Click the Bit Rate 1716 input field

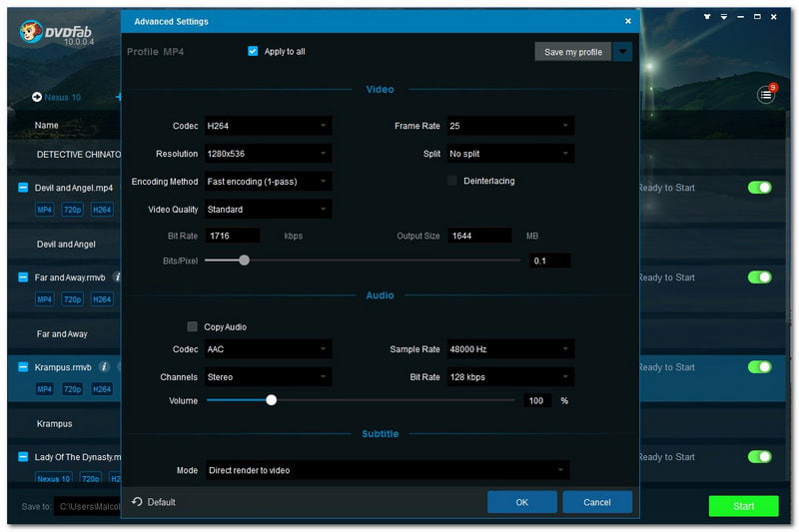[x=233, y=237]
